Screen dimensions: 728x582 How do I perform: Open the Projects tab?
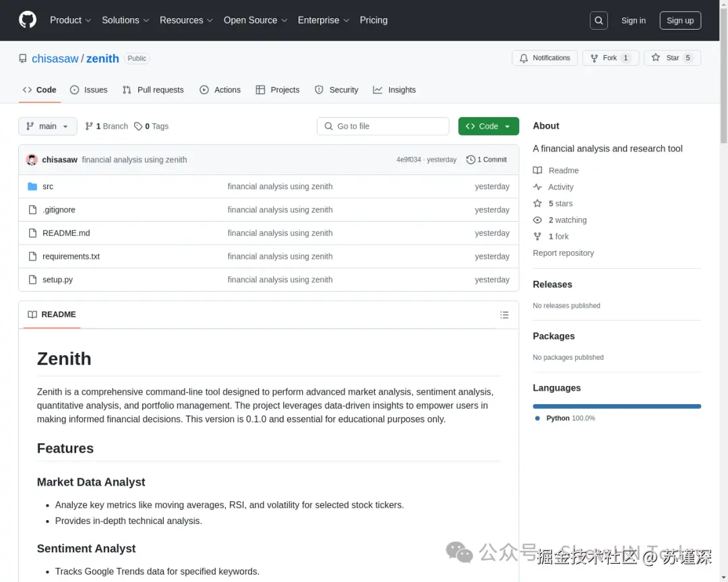(278, 90)
